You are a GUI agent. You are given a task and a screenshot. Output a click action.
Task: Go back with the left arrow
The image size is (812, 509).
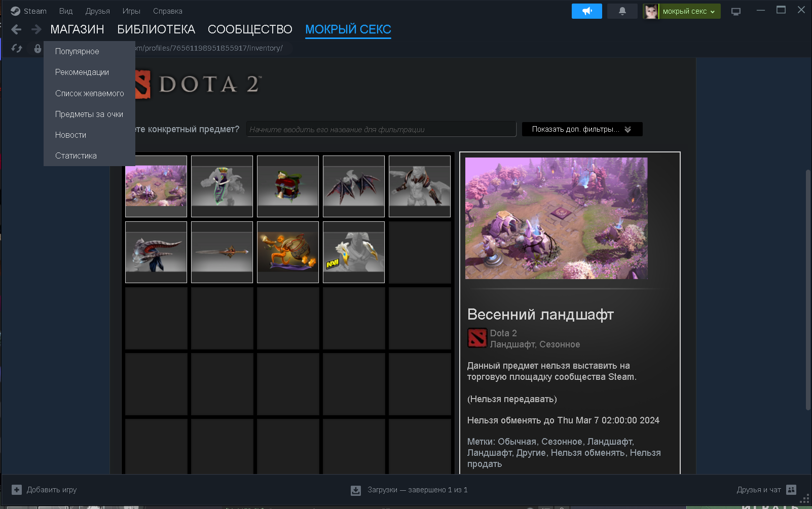pyautogui.click(x=16, y=29)
